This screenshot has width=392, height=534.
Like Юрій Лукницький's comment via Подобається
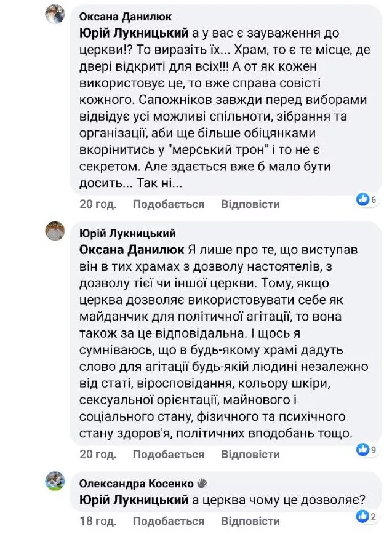point(168,455)
